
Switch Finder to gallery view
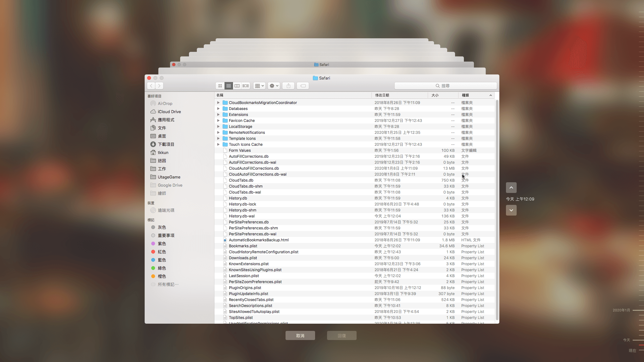(246, 86)
